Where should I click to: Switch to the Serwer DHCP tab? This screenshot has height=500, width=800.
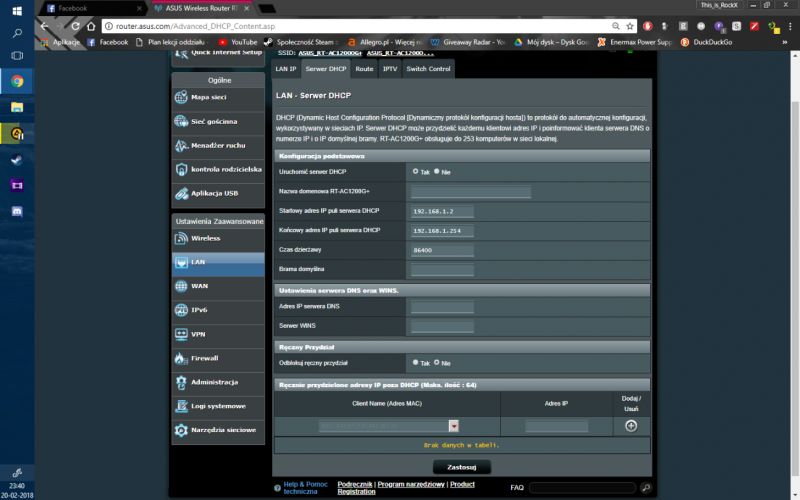(326, 69)
